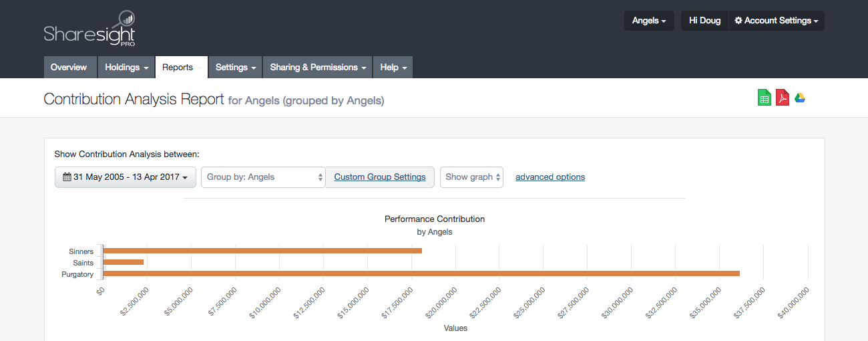Click the Values axis title
Screen dimensions: 868x341
[455, 328]
